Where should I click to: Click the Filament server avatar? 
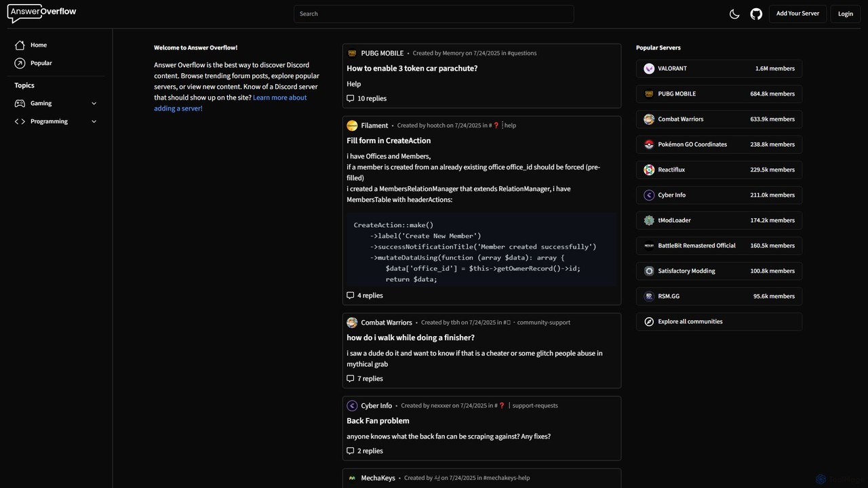pyautogui.click(x=352, y=125)
